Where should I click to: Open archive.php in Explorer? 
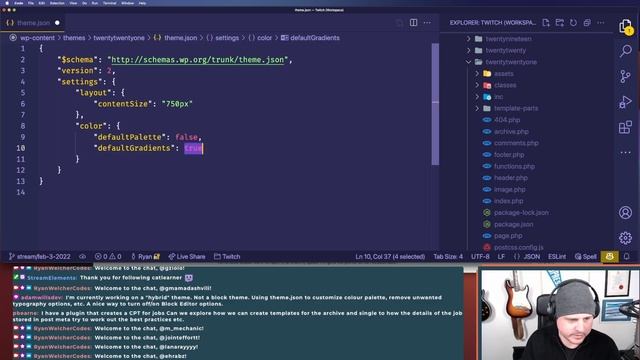tap(511, 132)
